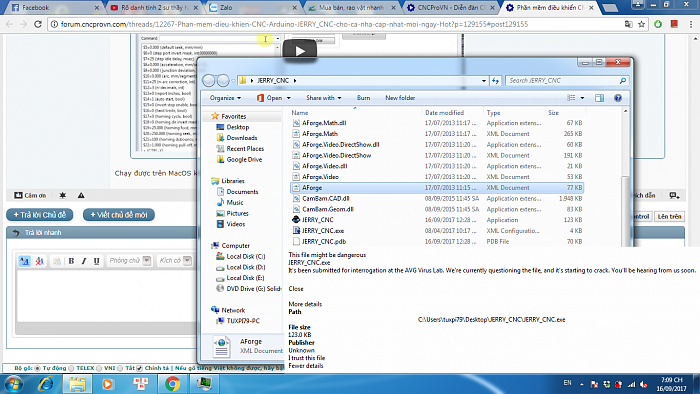Click New folder in Explorer toolbar
The height and width of the screenshot is (394, 700).
(400, 98)
